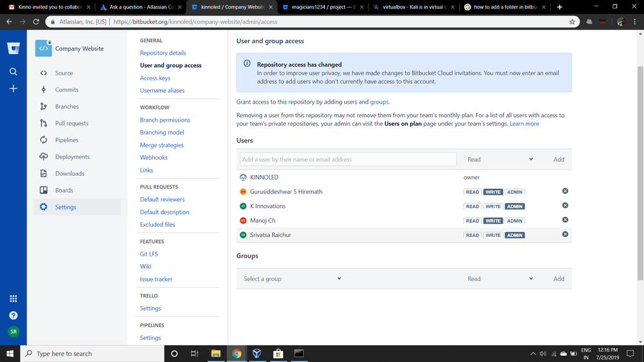Open Microsoft Store from taskbar

pos(278,354)
